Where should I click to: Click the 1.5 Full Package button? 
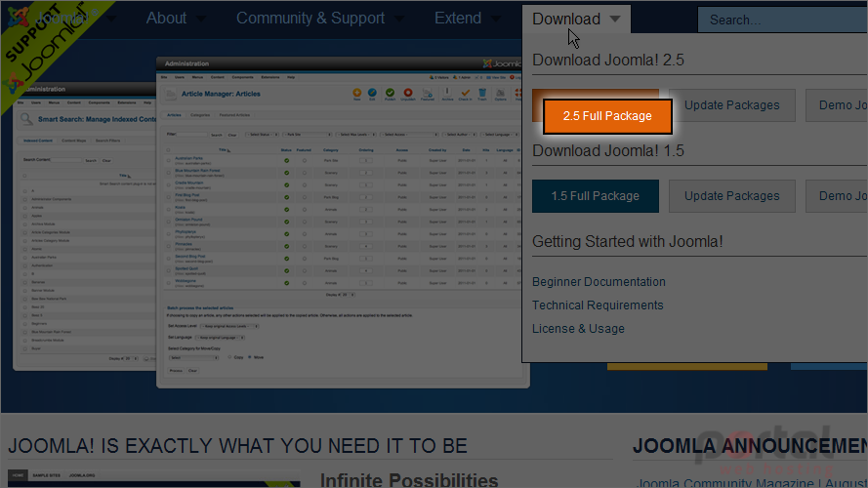click(595, 196)
